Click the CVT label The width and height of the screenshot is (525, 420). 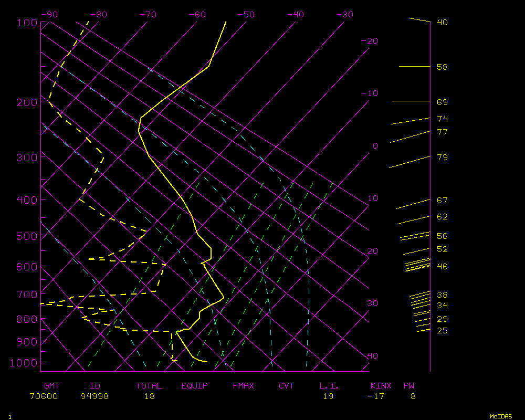click(286, 386)
